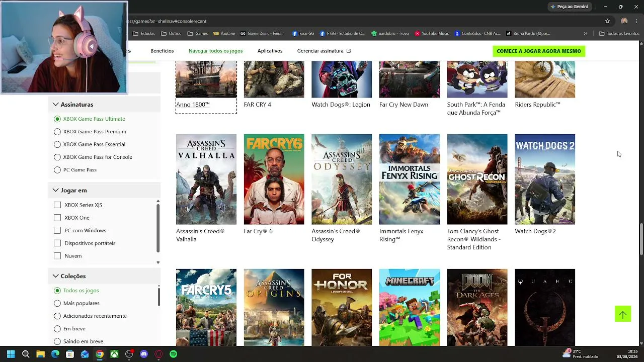Open Navegar todos os jogos tab
Image resolution: width=644 pixels, height=362 pixels.
[x=215, y=51]
